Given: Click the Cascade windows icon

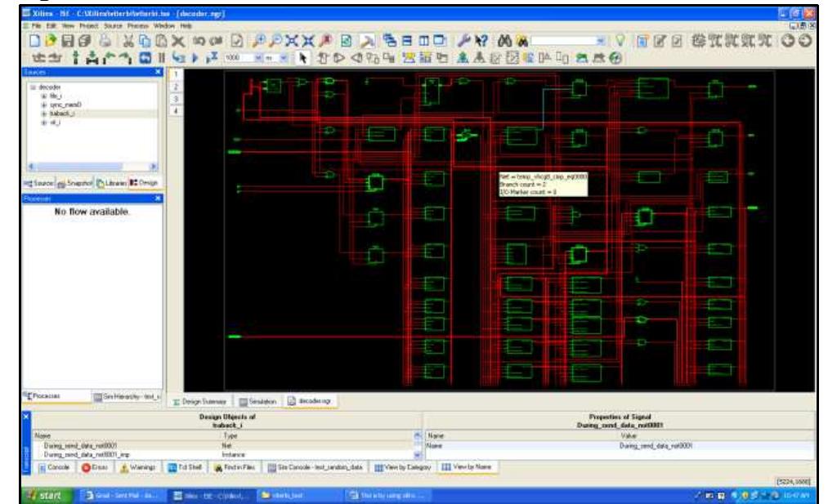Looking at the screenshot, I should pos(390,41).
